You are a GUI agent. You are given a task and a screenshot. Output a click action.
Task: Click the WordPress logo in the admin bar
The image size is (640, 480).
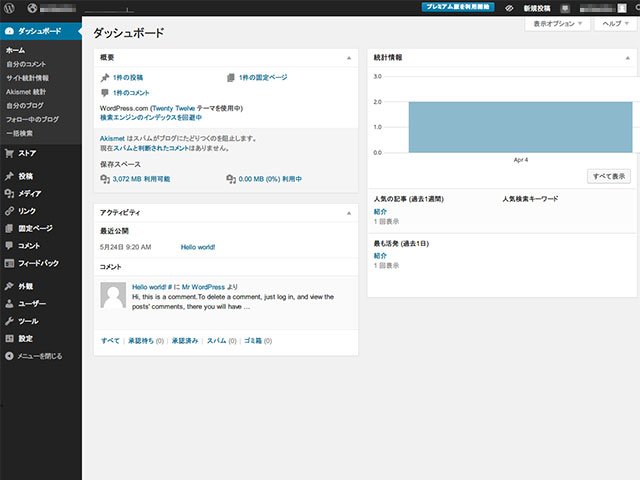pyautogui.click(x=9, y=8)
